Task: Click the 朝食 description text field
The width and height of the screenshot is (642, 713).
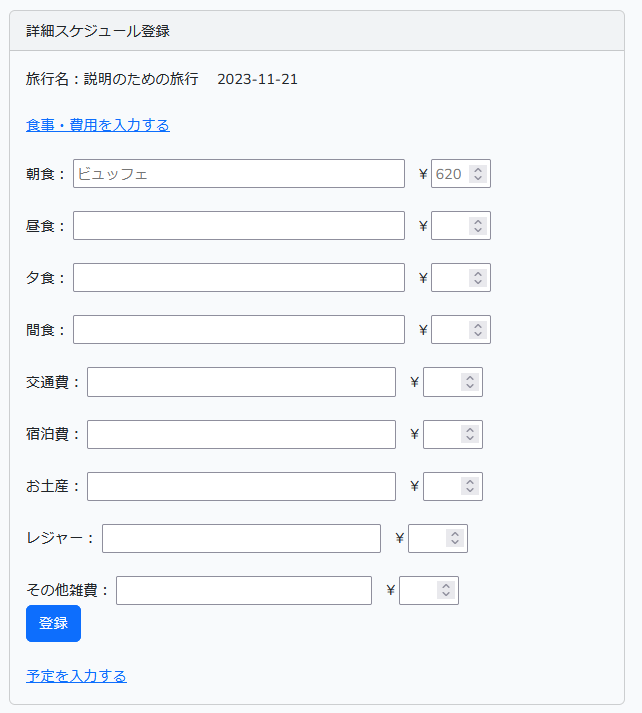Action: [x=239, y=173]
